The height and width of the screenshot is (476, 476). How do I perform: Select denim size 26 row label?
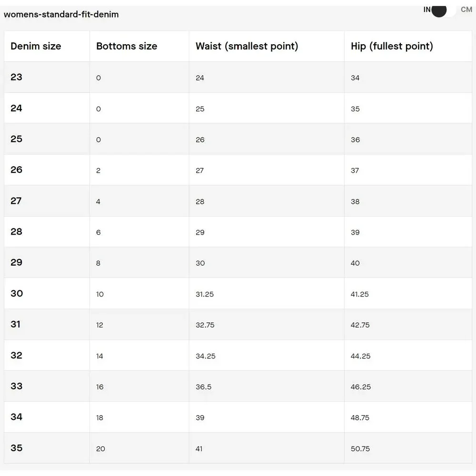click(17, 170)
